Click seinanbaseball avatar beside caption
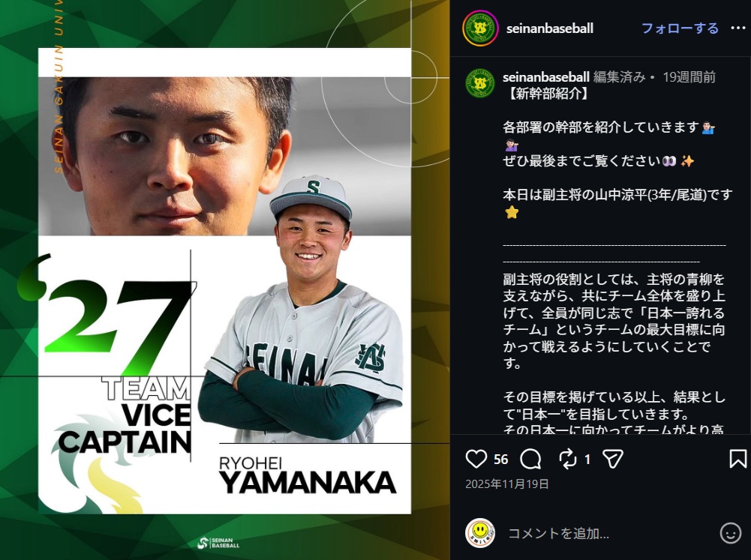This screenshot has height=560, width=751. pyautogui.click(x=480, y=83)
